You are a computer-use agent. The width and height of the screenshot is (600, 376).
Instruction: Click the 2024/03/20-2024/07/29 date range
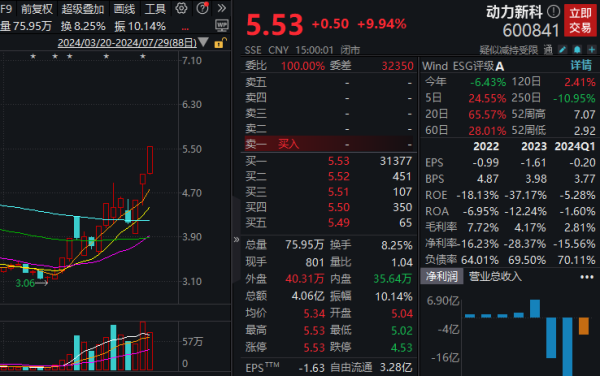[x=127, y=43]
